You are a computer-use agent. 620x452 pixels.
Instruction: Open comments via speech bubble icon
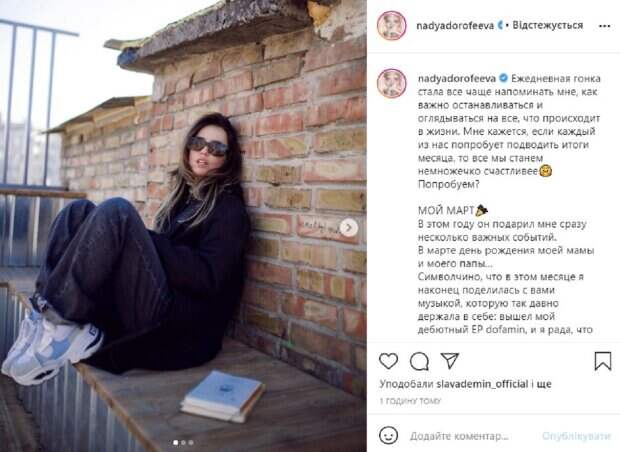point(419,361)
